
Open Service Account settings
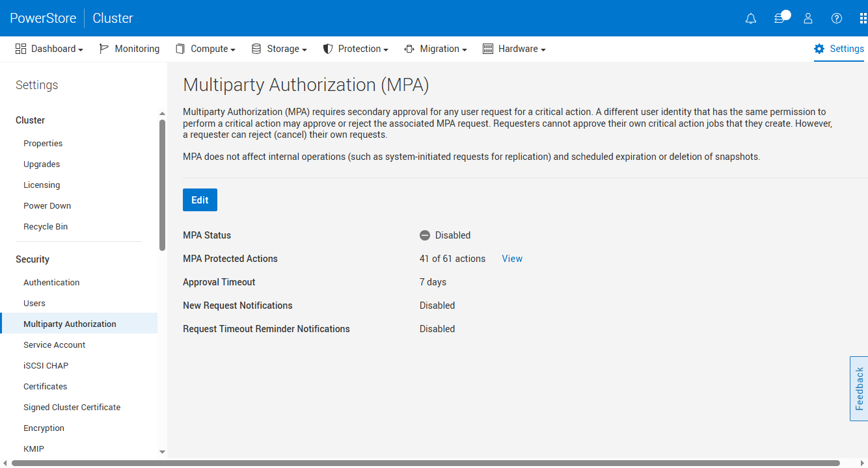55,345
